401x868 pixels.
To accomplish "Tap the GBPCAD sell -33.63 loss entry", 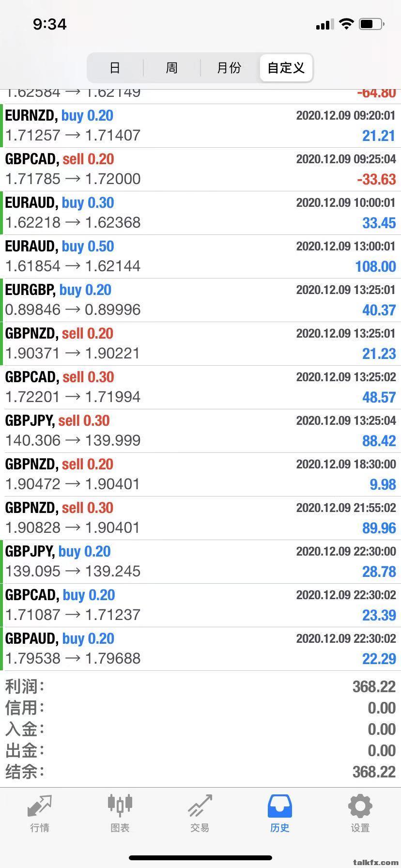I will 200,170.
